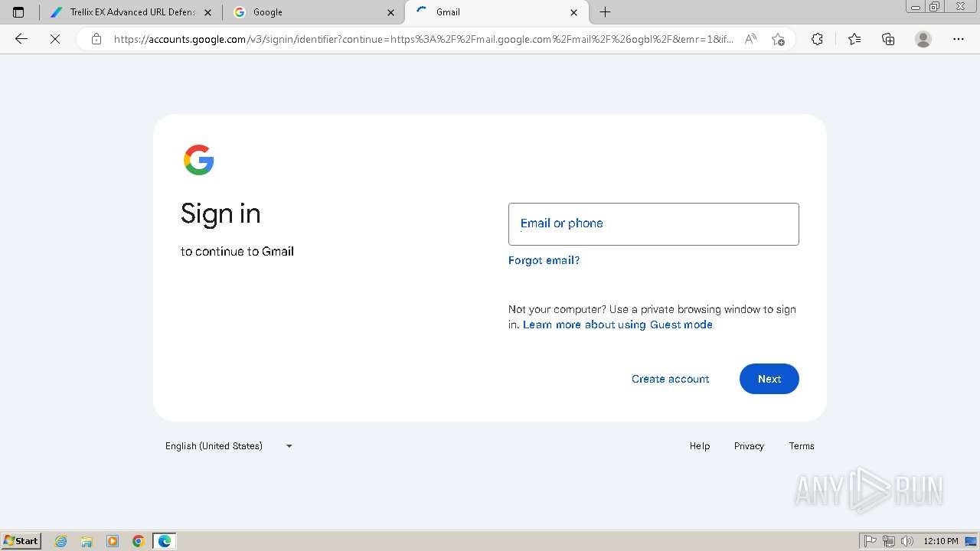Open Action Center flag tray icon
Screen dimensions: 980x551
[871, 541]
